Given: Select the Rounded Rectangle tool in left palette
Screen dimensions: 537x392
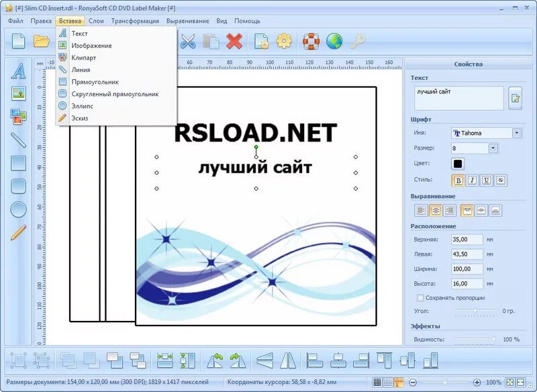Looking at the screenshot, I should (x=19, y=186).
